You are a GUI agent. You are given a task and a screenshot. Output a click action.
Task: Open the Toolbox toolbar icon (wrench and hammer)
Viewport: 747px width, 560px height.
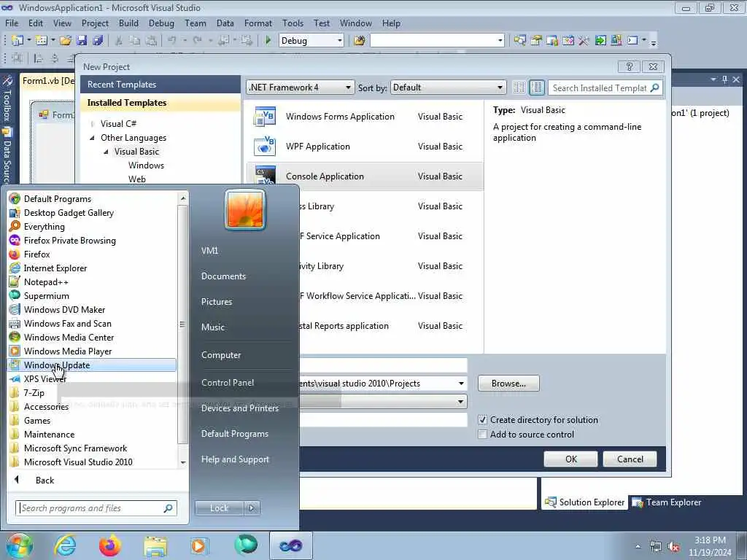tap(584, 41)
